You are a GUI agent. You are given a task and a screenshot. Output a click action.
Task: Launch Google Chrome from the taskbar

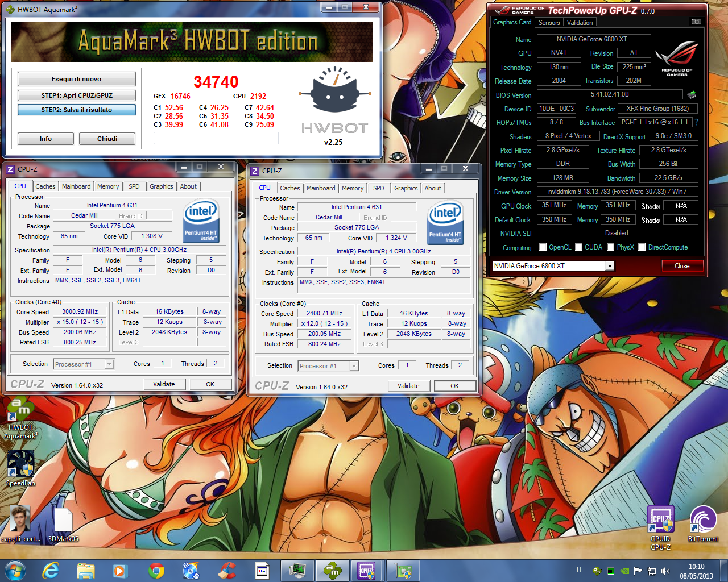tap(156, 571)
